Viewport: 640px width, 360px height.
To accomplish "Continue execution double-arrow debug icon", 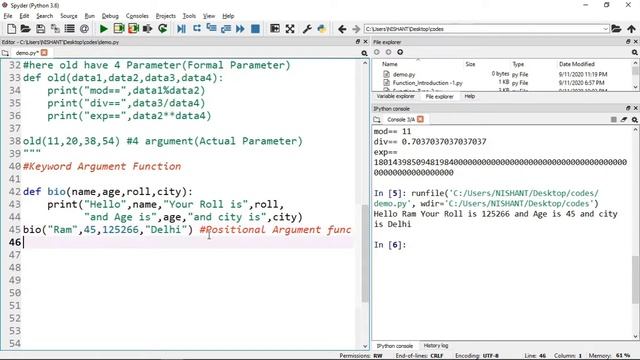I will [x=240, y=29].
